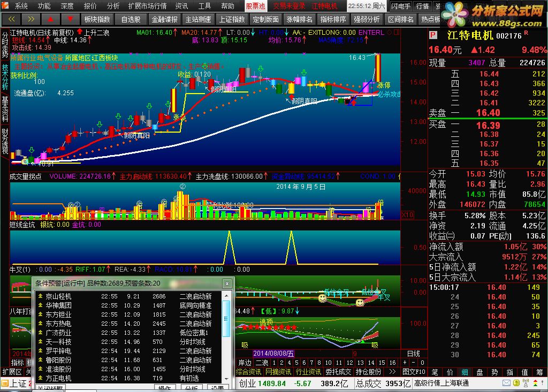Image resolution: width=548 pixels, height=392 pixels.
Task: Click the alert list scroll down arrow
Action: click(226, 379)
